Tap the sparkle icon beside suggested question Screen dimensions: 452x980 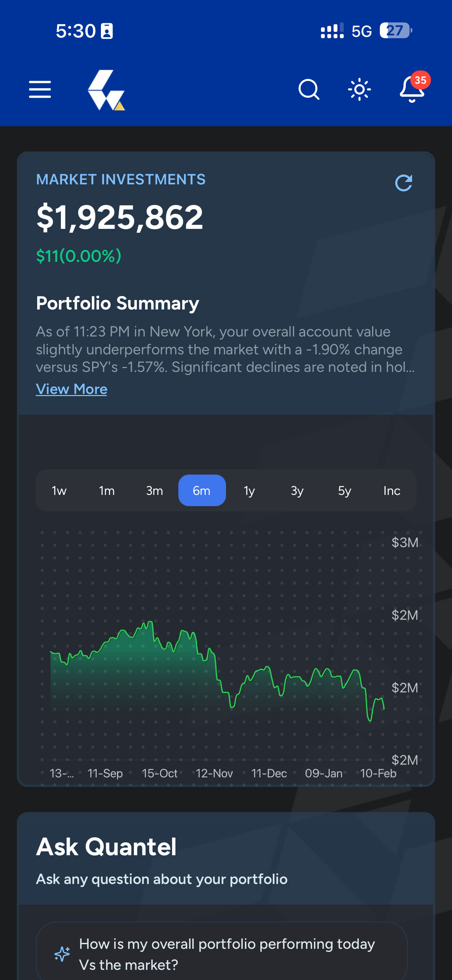click(x=62, y=954)
